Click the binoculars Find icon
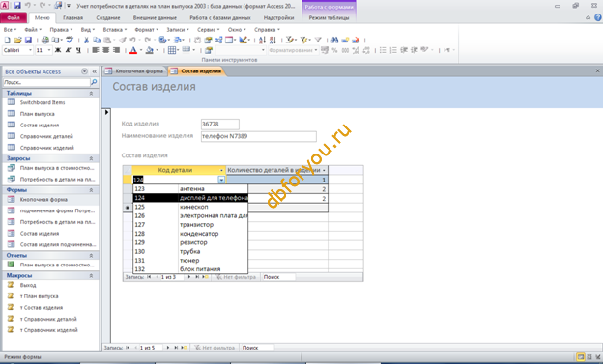Viewport: 603px width, 364px height. pyautogui.click(x=334, y=40)
